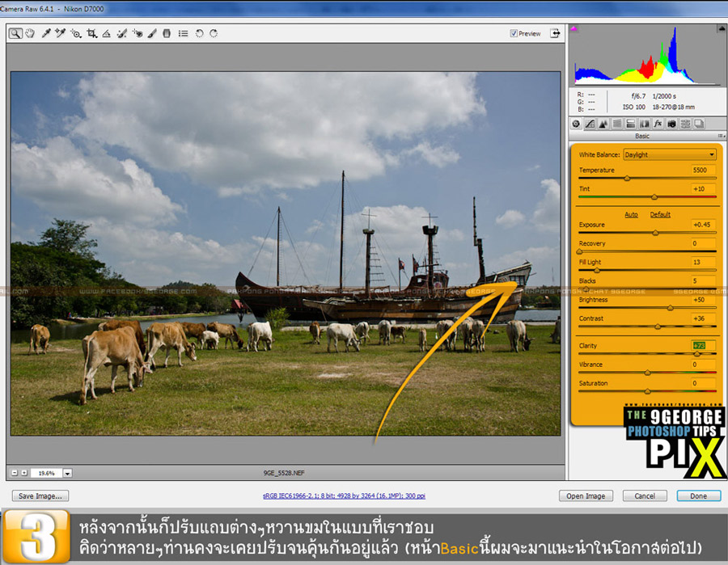Image resolution: width=728 pixels, height=565 pixels.
Task: Click the Clarity slider handle
Action: click(x=696, y=354)
